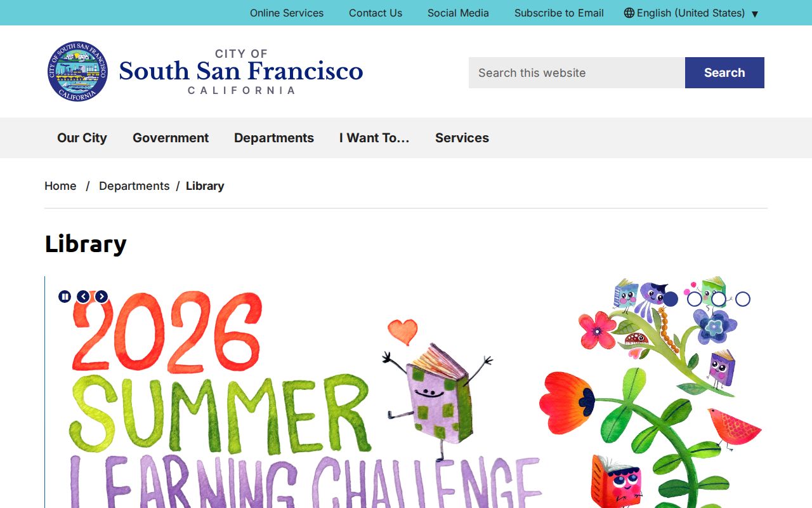812x508 pixels.
Task: Open the Our City menu
Action: pos(82,138)
